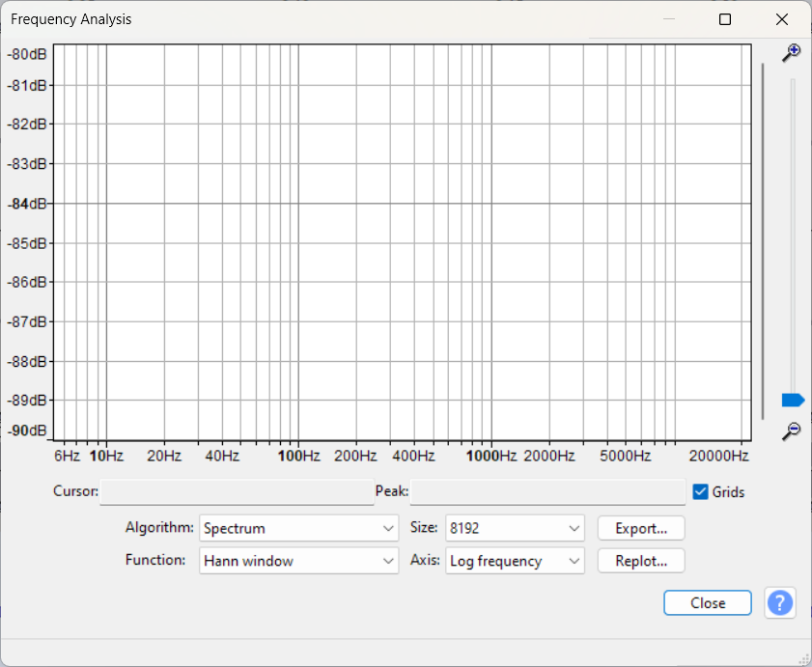
Task: Click inside the Peak readout field
Action: (547, 492)
